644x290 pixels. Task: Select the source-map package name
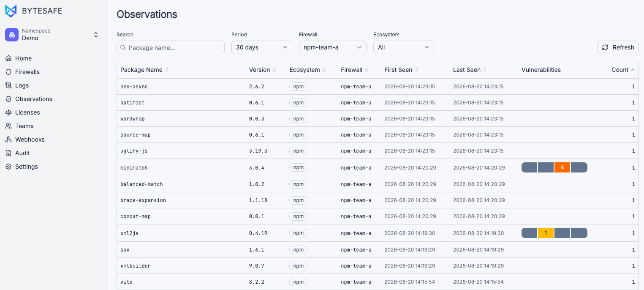click(136, 135)
